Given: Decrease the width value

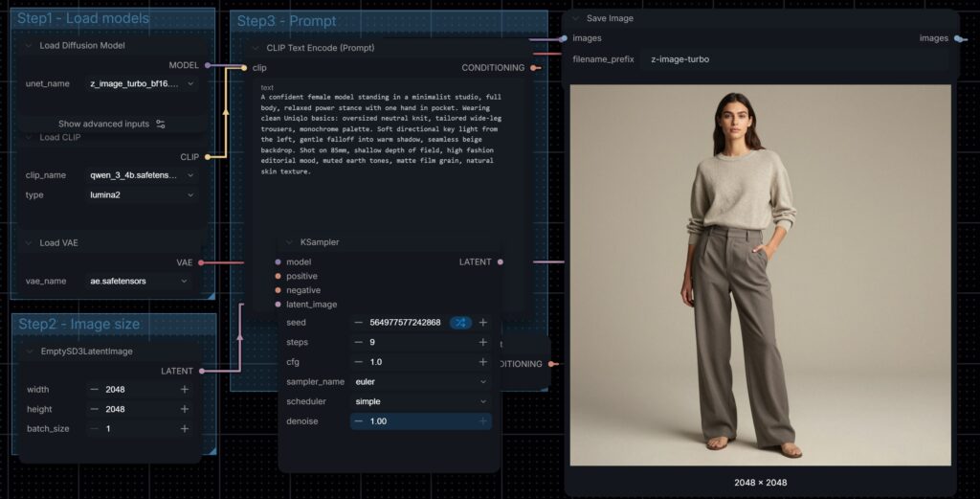Looking at the screenshot, I should (95, 390).
